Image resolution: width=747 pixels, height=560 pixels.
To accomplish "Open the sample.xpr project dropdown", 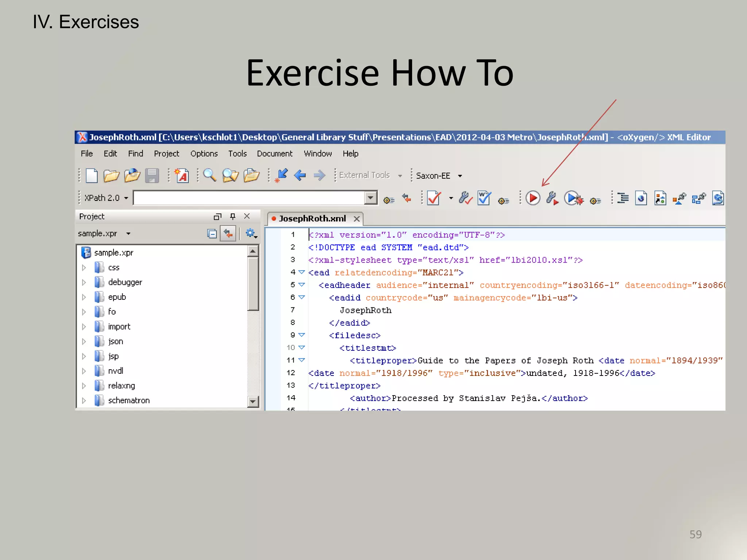I will [128, 234].
